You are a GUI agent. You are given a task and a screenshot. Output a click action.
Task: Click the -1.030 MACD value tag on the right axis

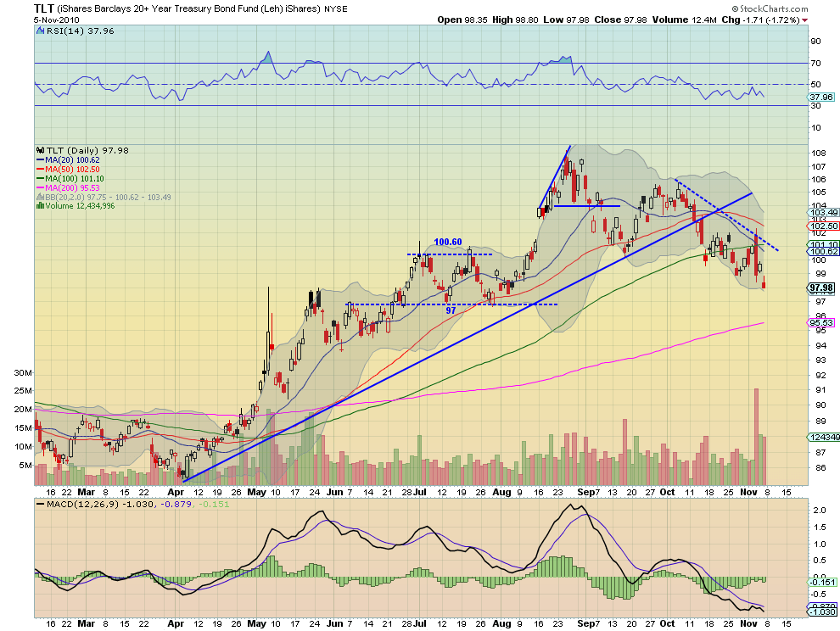coord(822,611)
